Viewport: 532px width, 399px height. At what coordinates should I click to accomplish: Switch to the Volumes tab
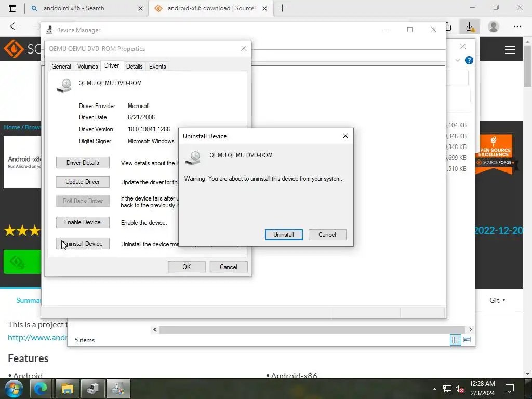coord(87,66)
